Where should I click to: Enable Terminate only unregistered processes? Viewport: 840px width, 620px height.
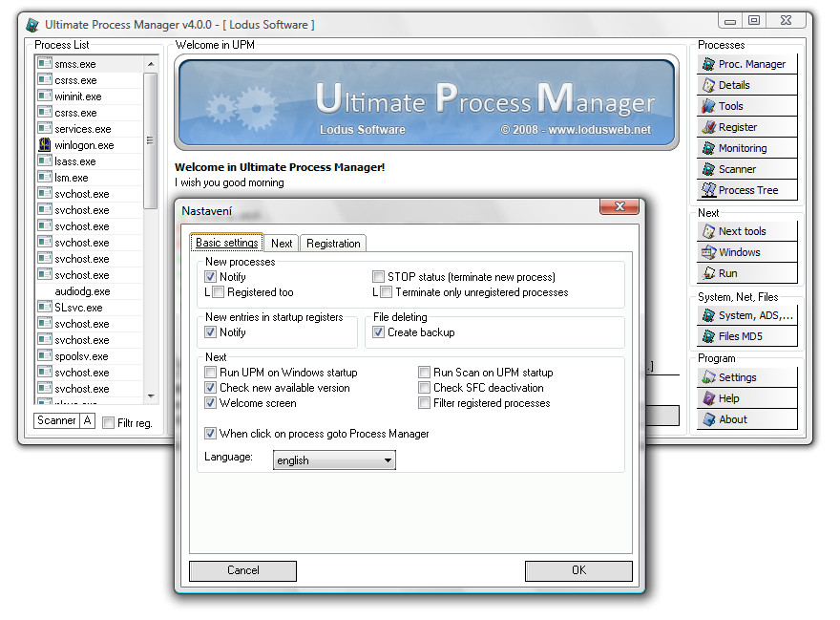(387, 292)
